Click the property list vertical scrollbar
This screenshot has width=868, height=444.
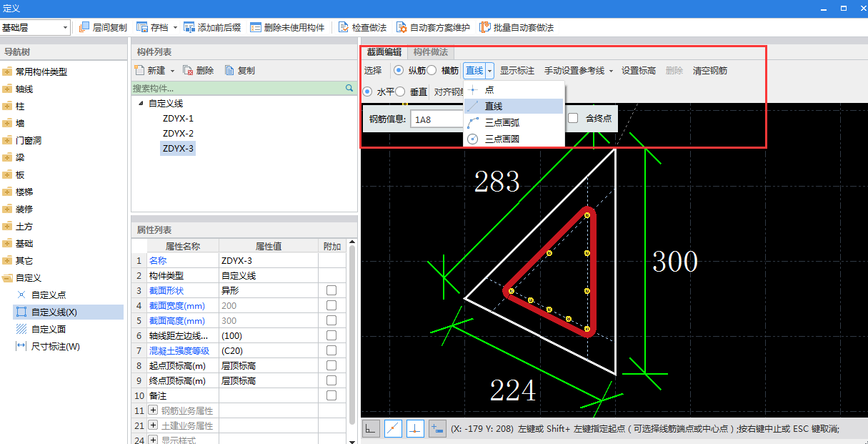point(352,336)
